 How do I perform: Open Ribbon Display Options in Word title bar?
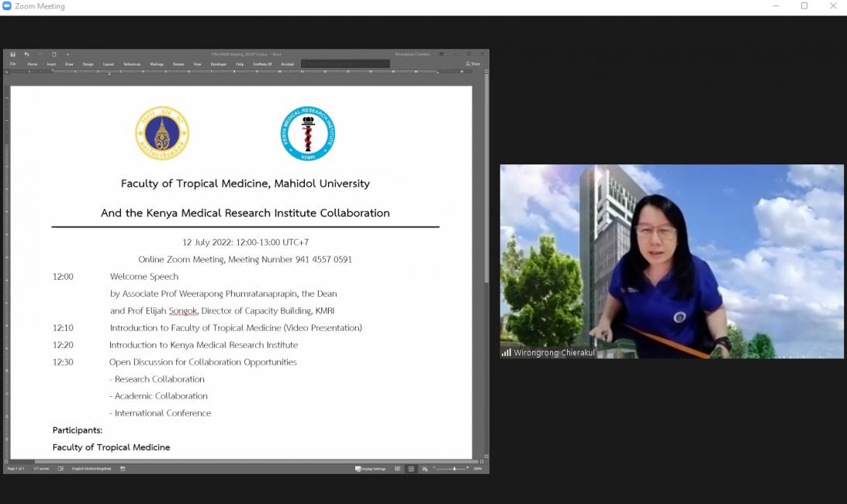click(442, 54)
